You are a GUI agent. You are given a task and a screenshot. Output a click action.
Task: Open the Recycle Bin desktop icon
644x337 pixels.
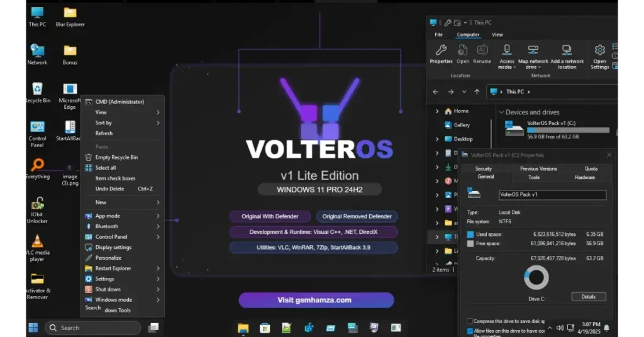(x=37, y=92)
